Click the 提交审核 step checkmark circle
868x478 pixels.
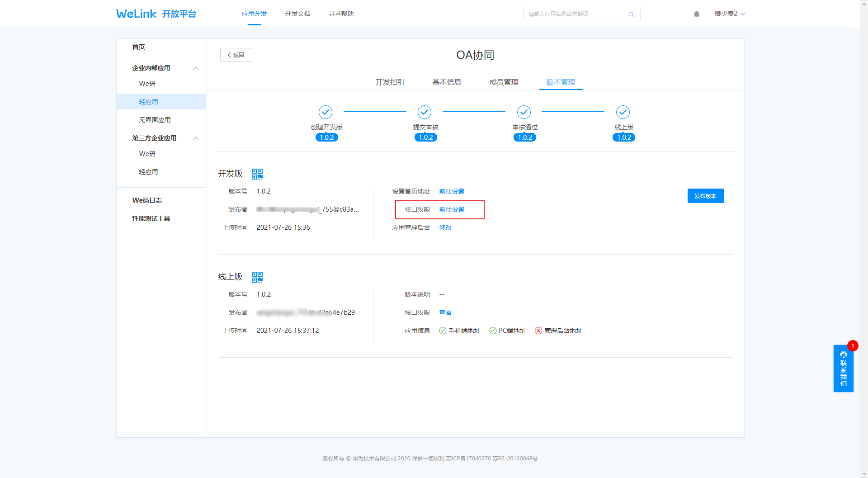tap(425, 112)
